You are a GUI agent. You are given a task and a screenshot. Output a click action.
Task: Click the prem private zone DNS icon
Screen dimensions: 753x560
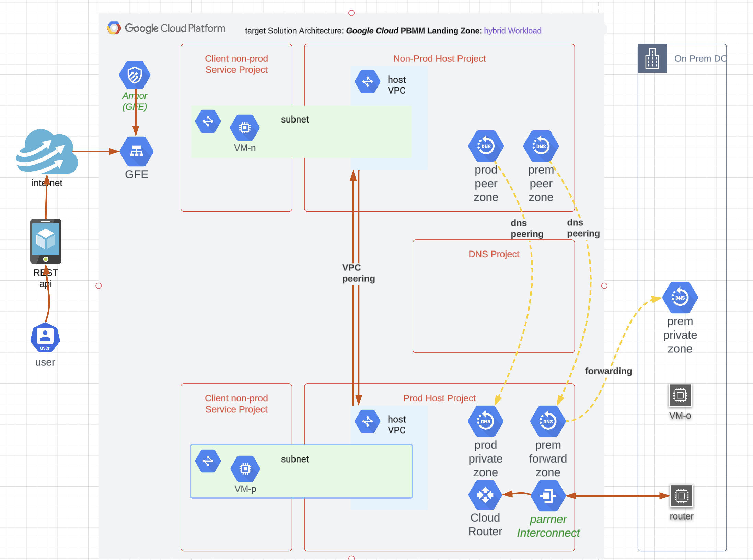680,297
